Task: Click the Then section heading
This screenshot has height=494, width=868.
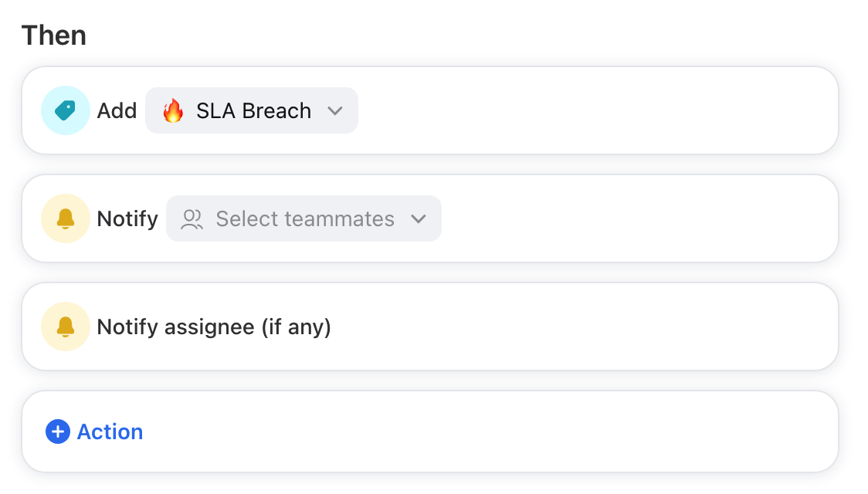Action: [54, 36]
